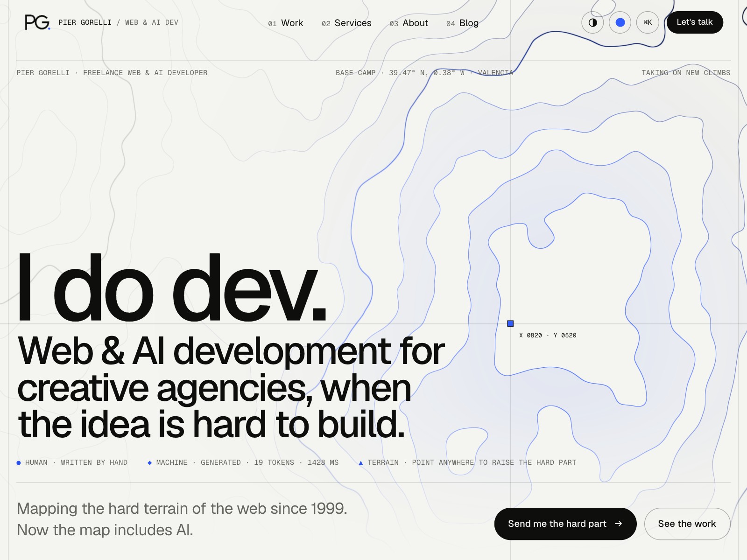
Task: Click 'WRITTEN BY HAND' legend text
Action: click(x=94, y=462)
